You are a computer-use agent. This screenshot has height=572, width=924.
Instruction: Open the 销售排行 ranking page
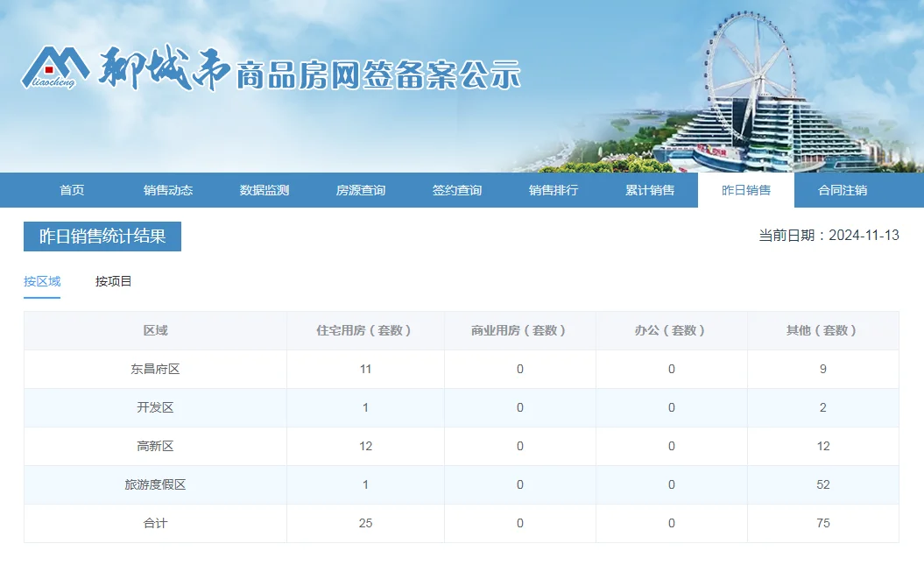[554, 190]
